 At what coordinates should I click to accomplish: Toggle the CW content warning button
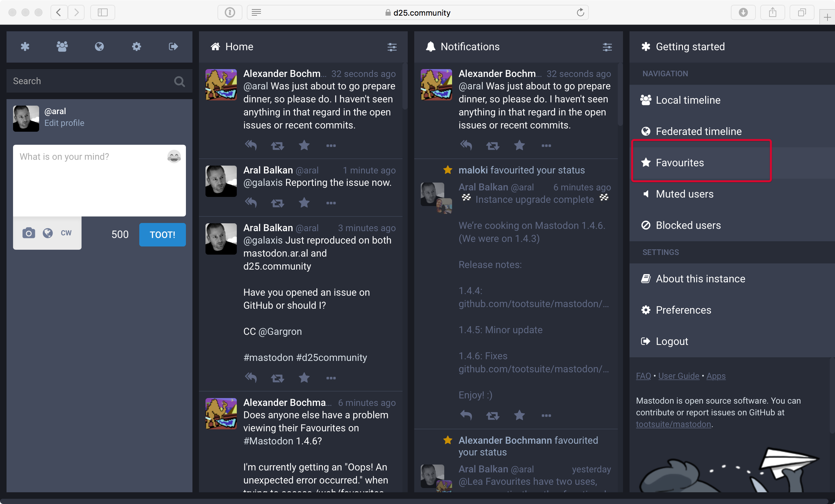(x=66, y=233)
